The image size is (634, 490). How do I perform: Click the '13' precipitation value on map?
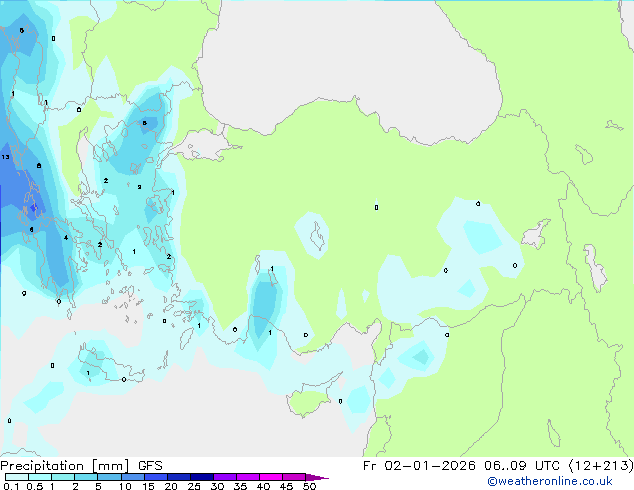click(5, 157)
